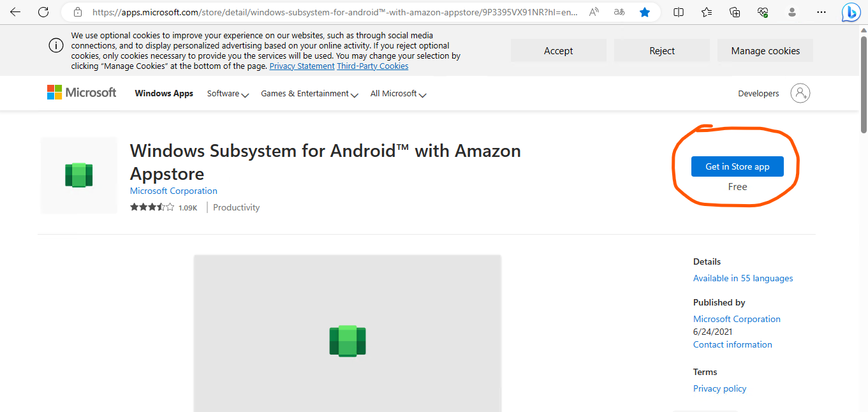Click the Windows Subsystem for Android title
The height and width of the screenshot is (412, 868).
click(x=325, y=162)
